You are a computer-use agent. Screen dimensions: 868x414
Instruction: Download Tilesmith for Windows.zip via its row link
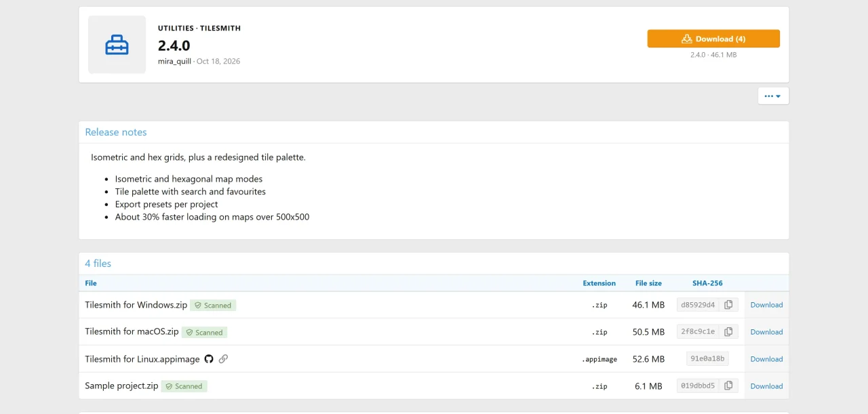(x=766, y=305)
